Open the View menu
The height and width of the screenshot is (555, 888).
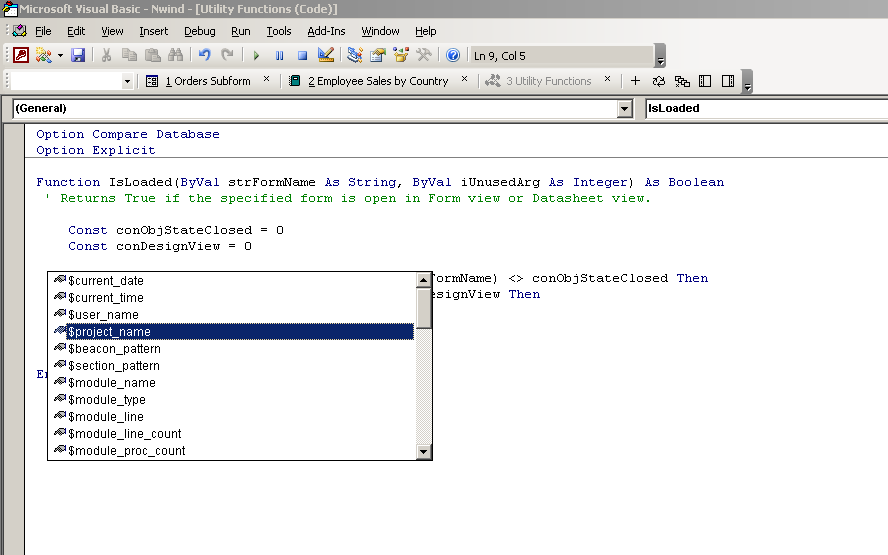pyautogui.click(x=112, y=31)
